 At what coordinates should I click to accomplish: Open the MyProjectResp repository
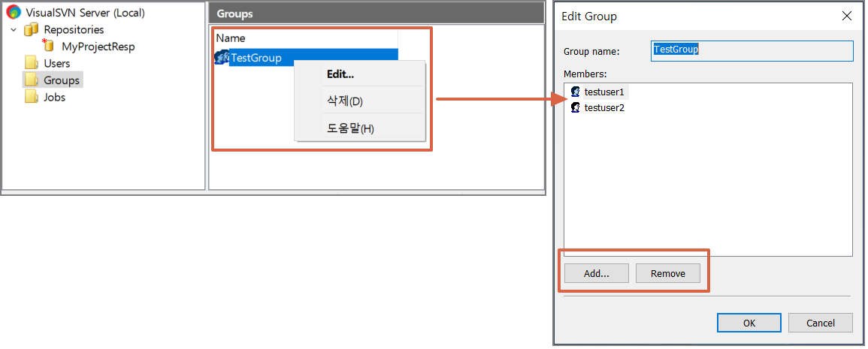(98, 47)
